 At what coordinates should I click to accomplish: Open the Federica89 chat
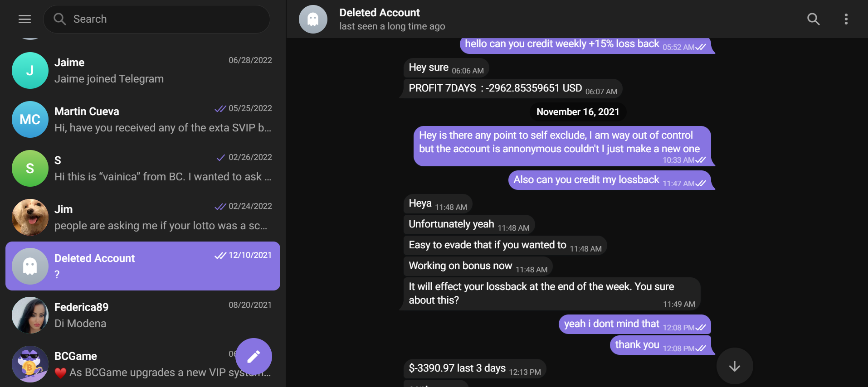pyautogui.click(x=143, y=315)
